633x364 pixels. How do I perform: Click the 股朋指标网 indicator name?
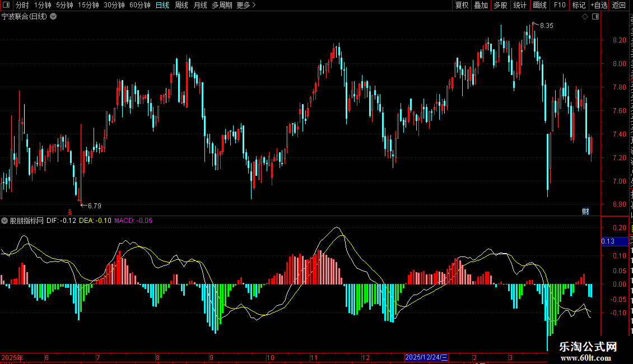point(27,221)
